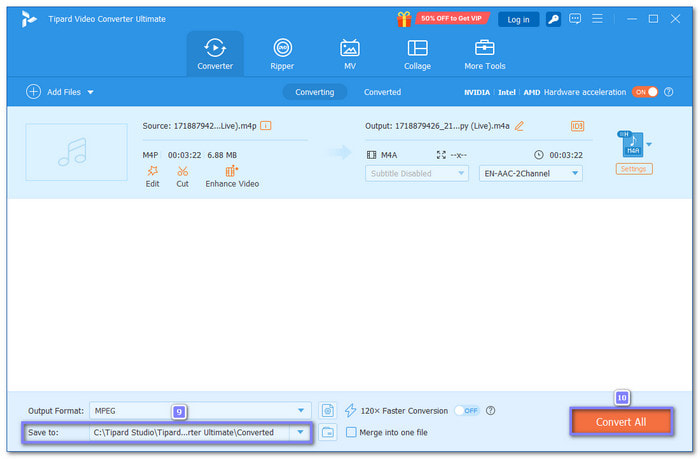Check Merge into one file
This screenshot has width=700, height=459.
(351, 433)
